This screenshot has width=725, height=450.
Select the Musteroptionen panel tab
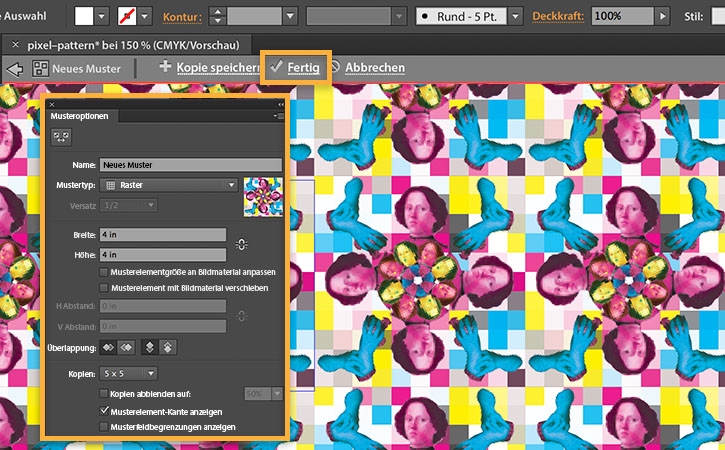coord(80,116)
